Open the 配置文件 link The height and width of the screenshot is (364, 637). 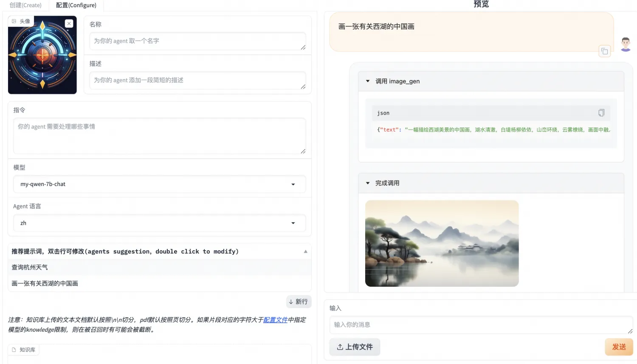tap(275, 319)
